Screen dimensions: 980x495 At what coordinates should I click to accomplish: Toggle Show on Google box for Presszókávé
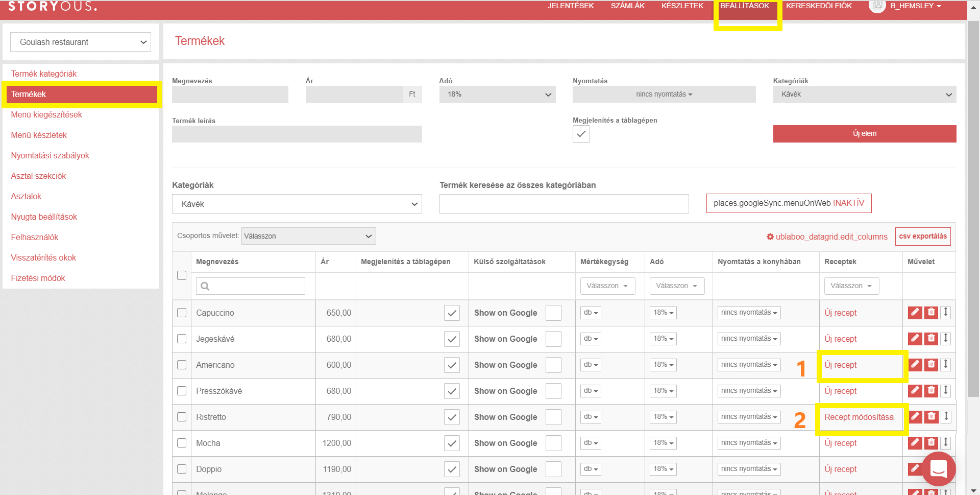coord(553,391)
